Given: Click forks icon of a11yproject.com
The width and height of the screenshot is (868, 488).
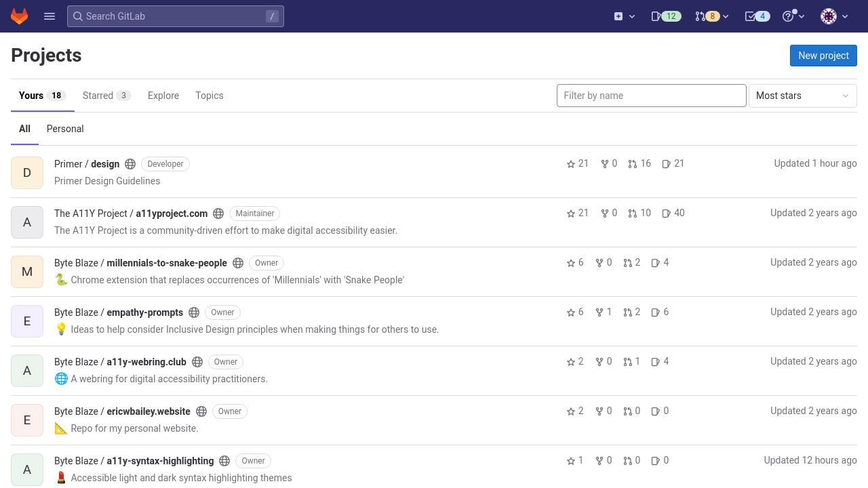Looking at the screenshot, I should pyautogui.click(x=609, y=213).
